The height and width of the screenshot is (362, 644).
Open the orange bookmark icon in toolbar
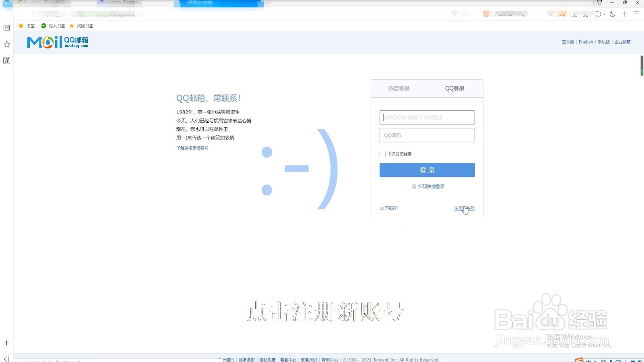pos(562,14)
